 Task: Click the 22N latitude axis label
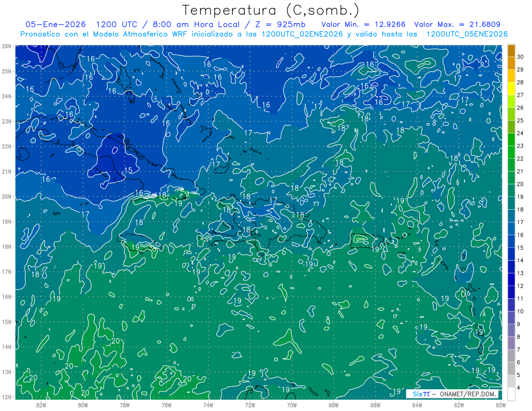7,146
